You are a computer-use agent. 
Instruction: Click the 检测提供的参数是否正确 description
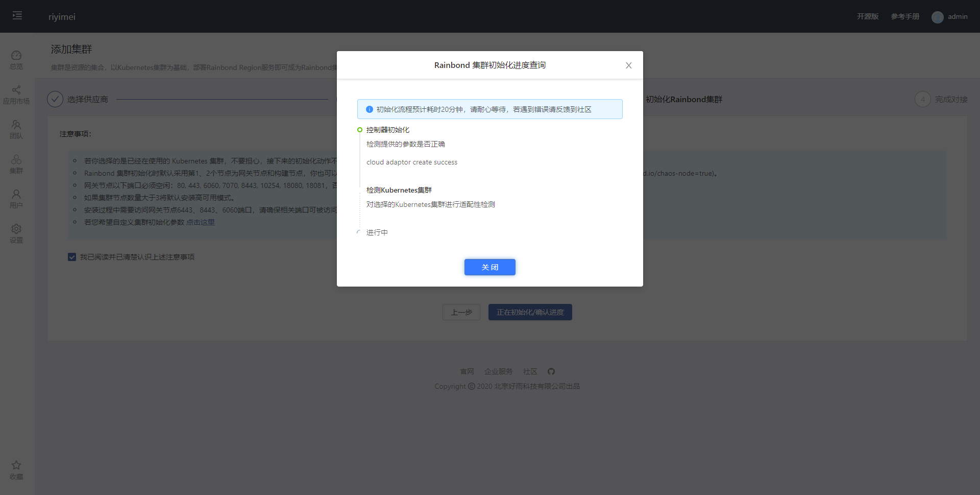tap(406, 144)
